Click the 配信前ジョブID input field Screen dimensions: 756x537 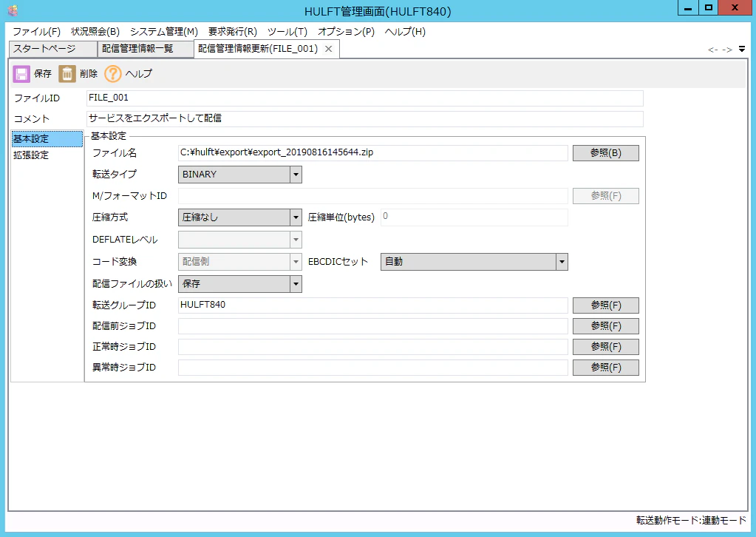pos(372,326)
